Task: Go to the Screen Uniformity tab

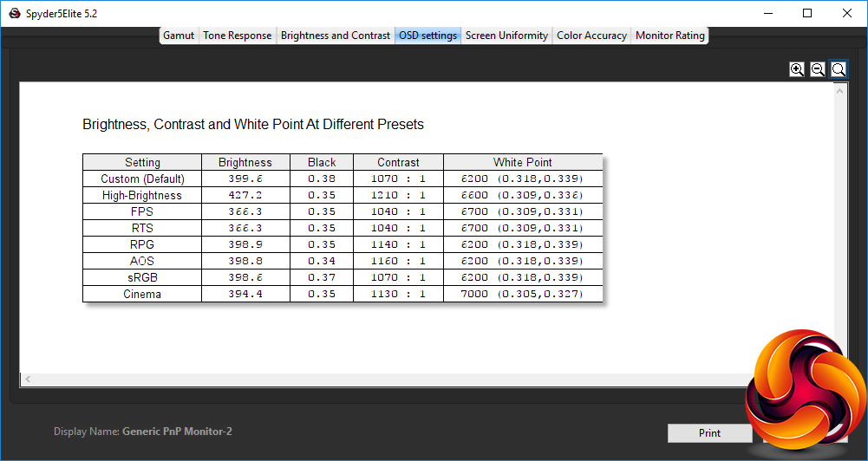Action: click(506, 36)
